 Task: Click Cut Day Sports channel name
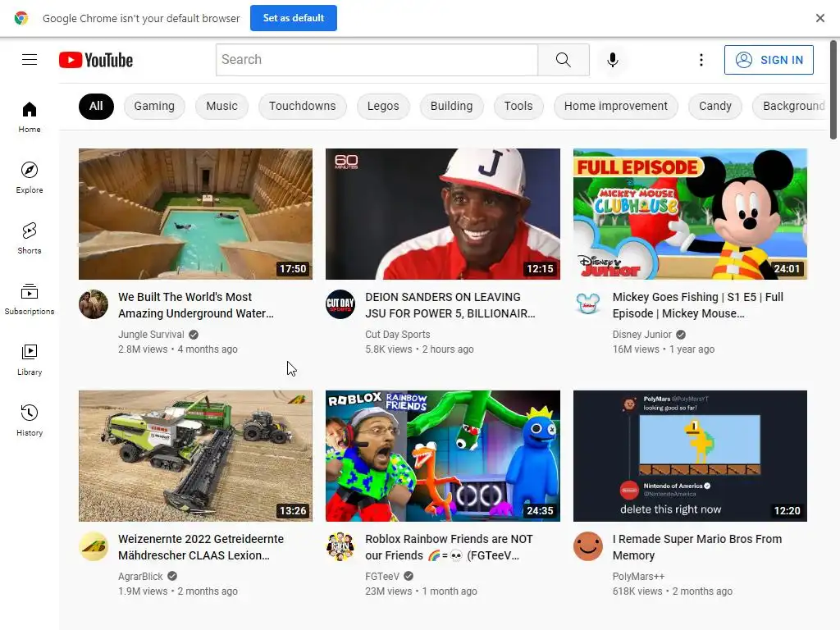pos(398,335)
